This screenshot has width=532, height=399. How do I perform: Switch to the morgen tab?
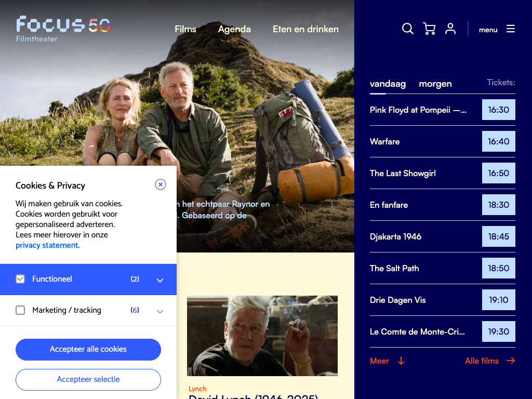pos(435,84)
